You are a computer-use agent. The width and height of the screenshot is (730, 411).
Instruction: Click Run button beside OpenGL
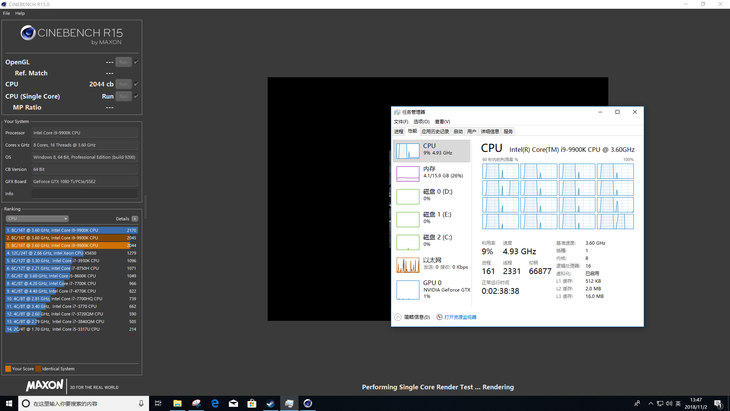tap(123, 62)
